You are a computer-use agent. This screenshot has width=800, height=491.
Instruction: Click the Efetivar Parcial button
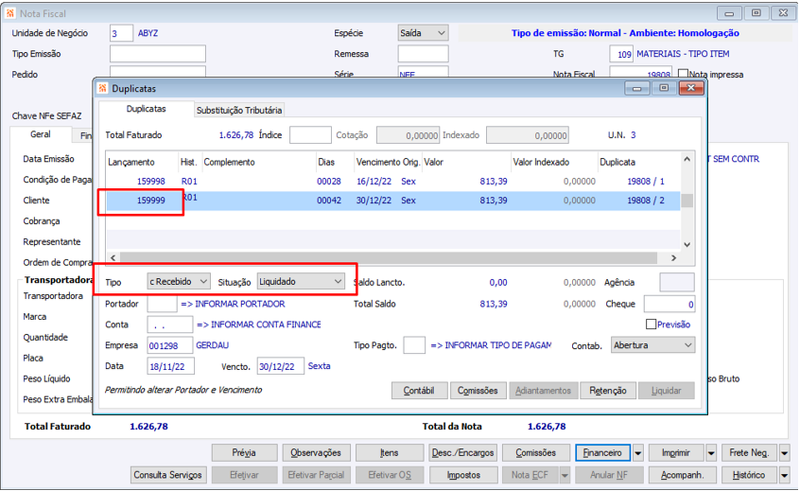(316, 475)
